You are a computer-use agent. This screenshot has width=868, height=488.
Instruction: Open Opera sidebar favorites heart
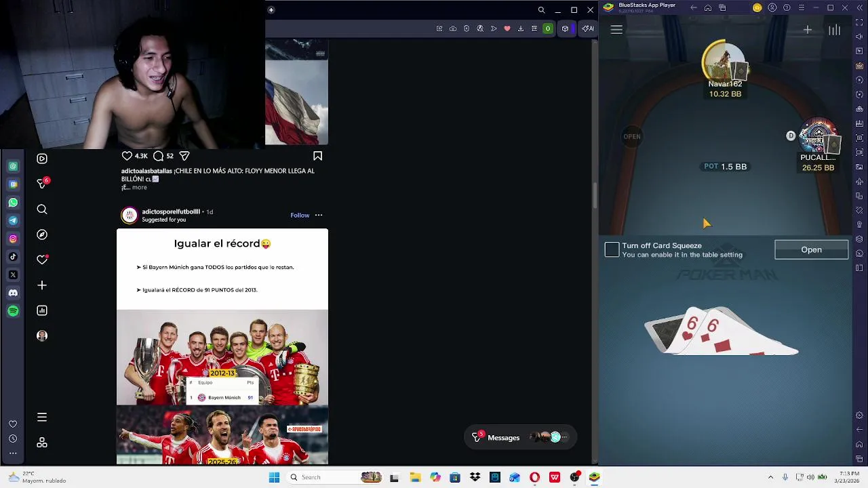point(13,424)
